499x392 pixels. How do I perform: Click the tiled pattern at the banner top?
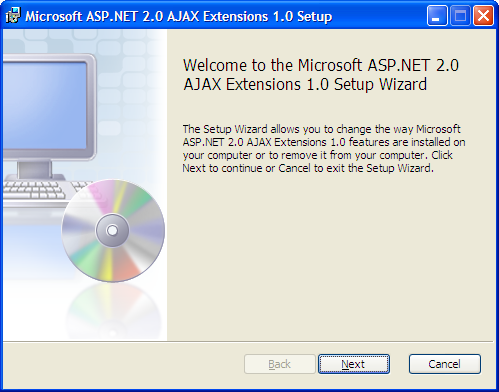click(85, 42)
